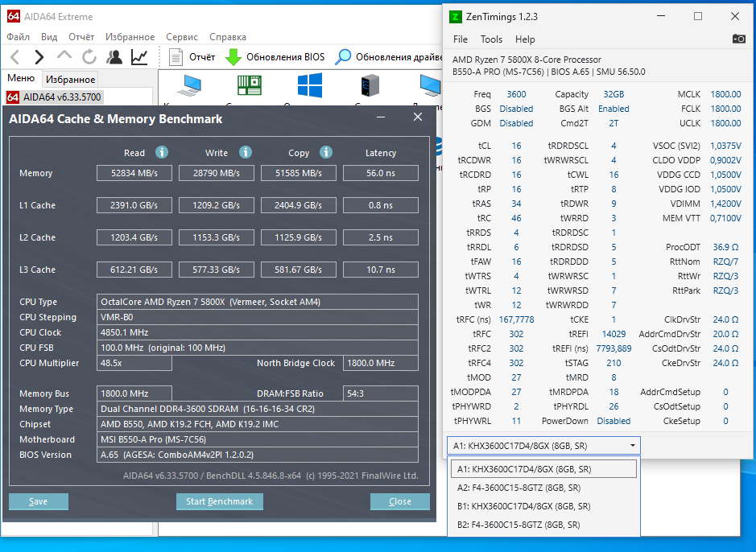Click the Copy column info icon
756x552 pixels.
point(326,152)
